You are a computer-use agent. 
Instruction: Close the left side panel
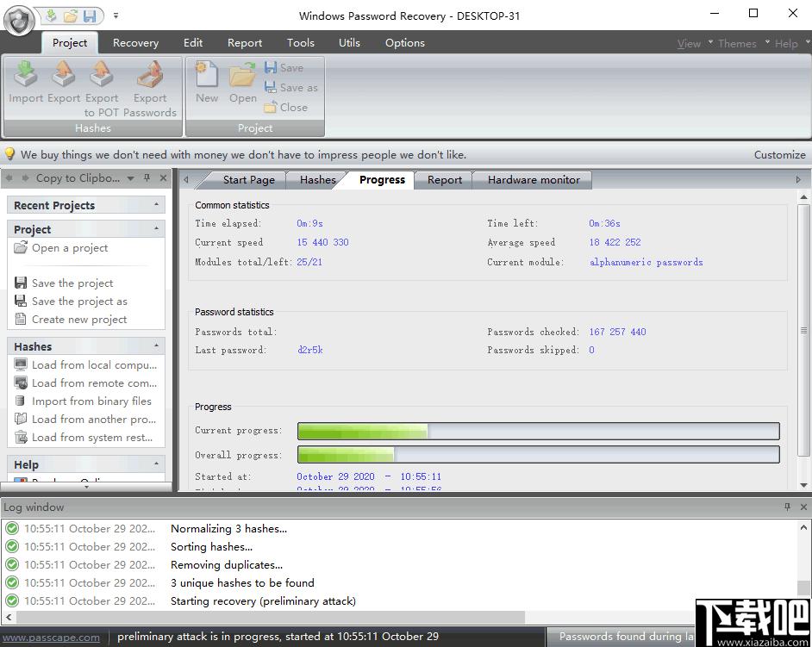pyautogui.click(x=163, y=178)
